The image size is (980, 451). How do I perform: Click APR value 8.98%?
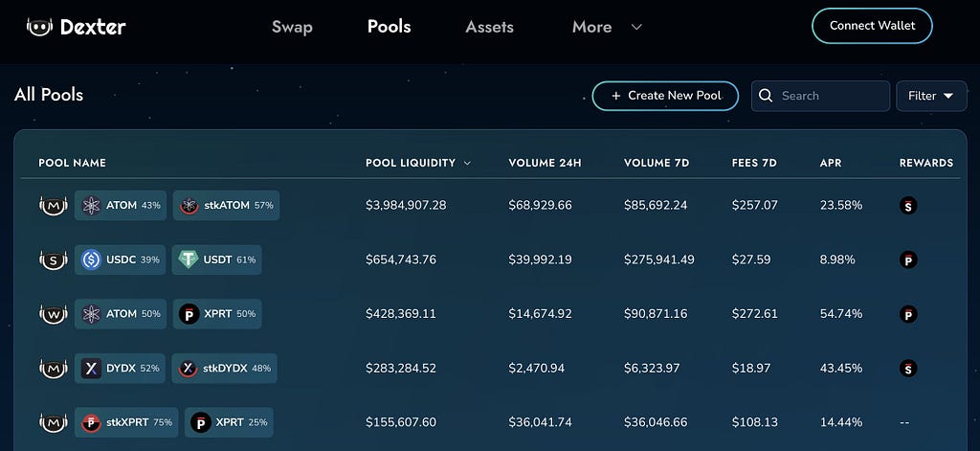coord(838,259)
